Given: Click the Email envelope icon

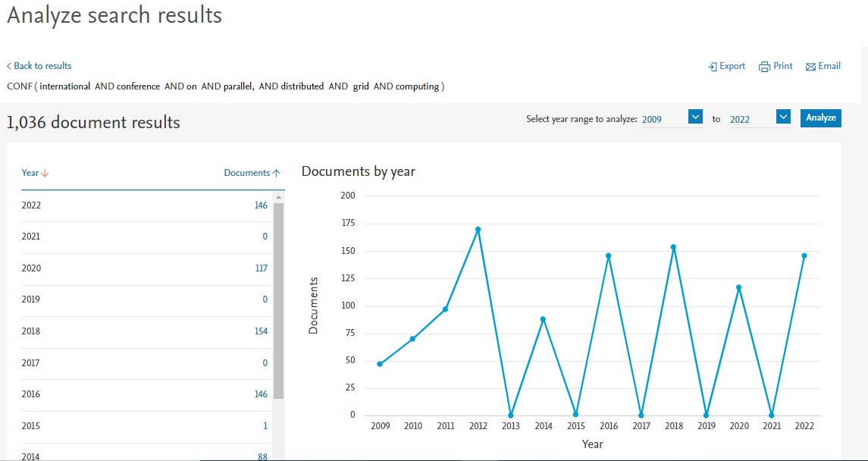Looking at the screenshot, I should [810, 67].
